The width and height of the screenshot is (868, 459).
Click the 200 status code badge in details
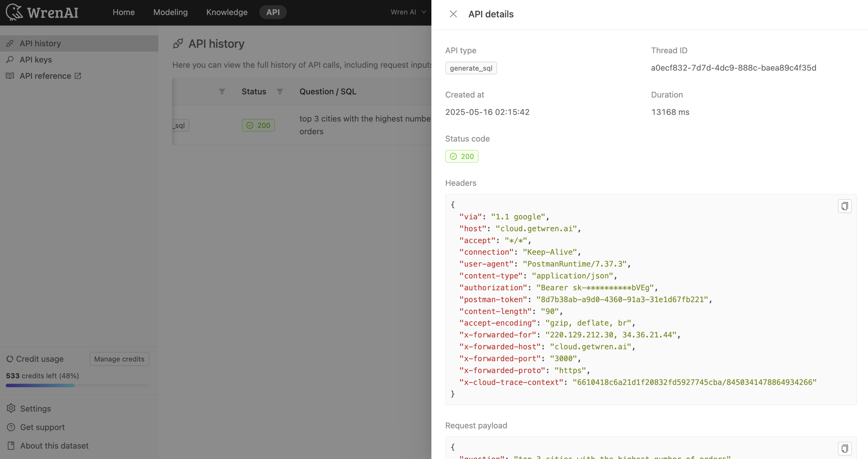click(462, 157)
